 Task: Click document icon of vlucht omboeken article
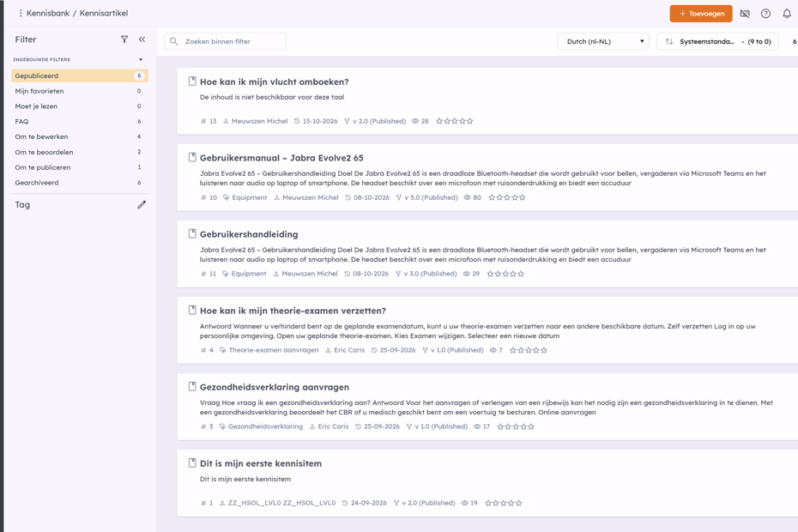(x=192, y=81)
